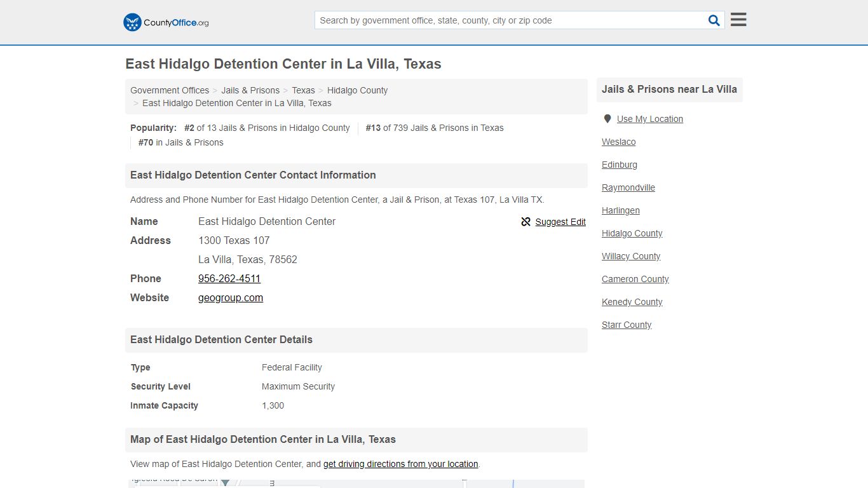Click get driving directions link
Viewport: 868px width, 488px height.
(401, 464)
